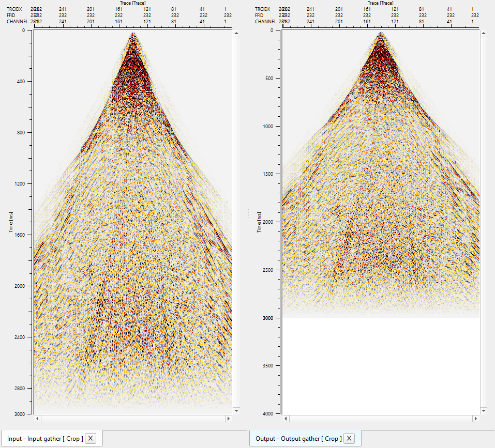Click the CHANNEL header label in Output panel

pos(265,21)
